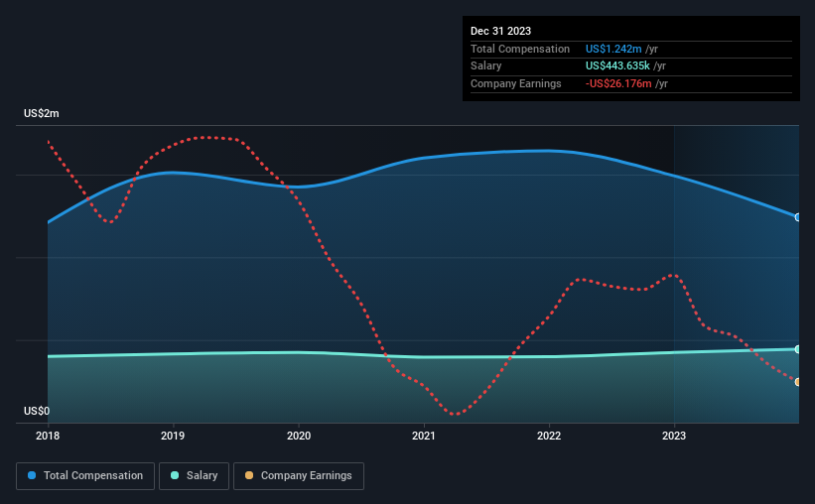This screenshot has width=815, height=504.
Task: Click the US$1.242m total compensation value
Action: point(613,49)
